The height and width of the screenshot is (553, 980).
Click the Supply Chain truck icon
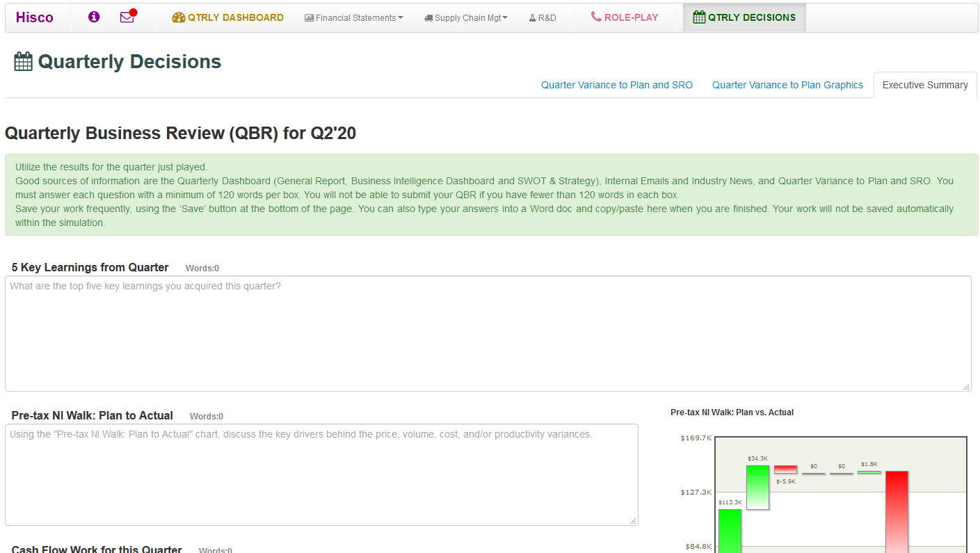pos(428,18)
